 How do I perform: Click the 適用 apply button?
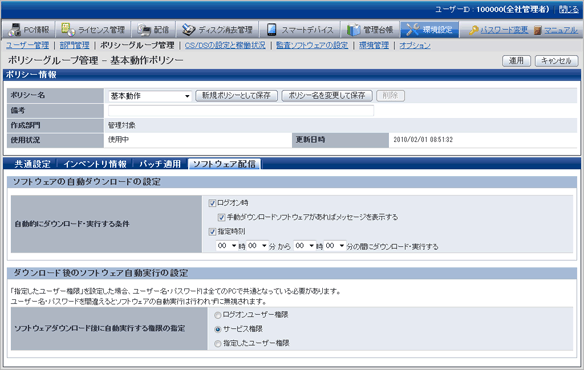tap(516, 61)
